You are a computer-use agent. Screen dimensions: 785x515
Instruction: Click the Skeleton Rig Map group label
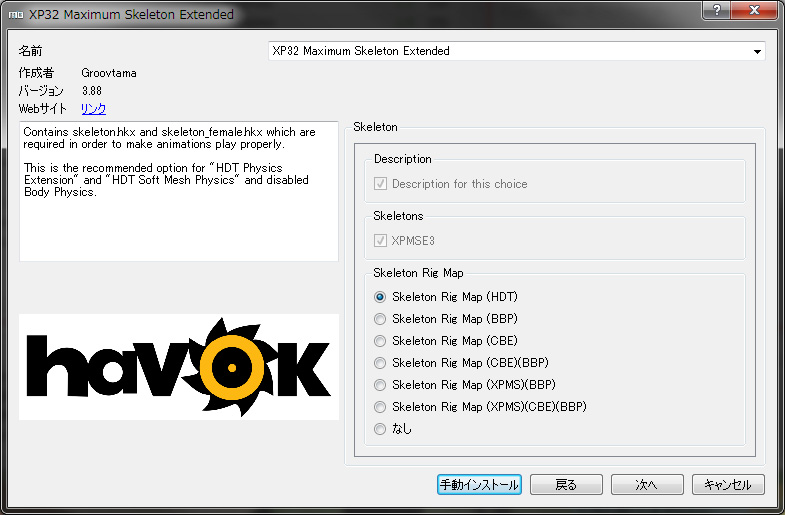tap(419, 273)
